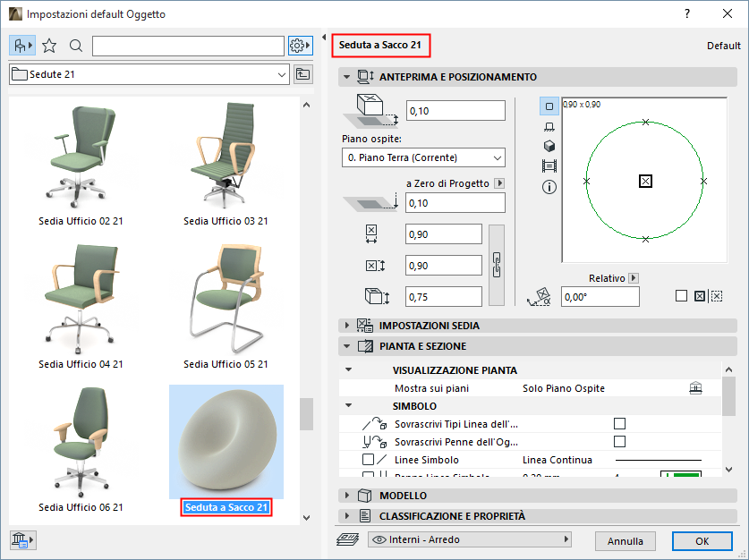Click the elevation to project zero field
The width and height of the screenshot is (749, 560).
[x=455, y=203]
